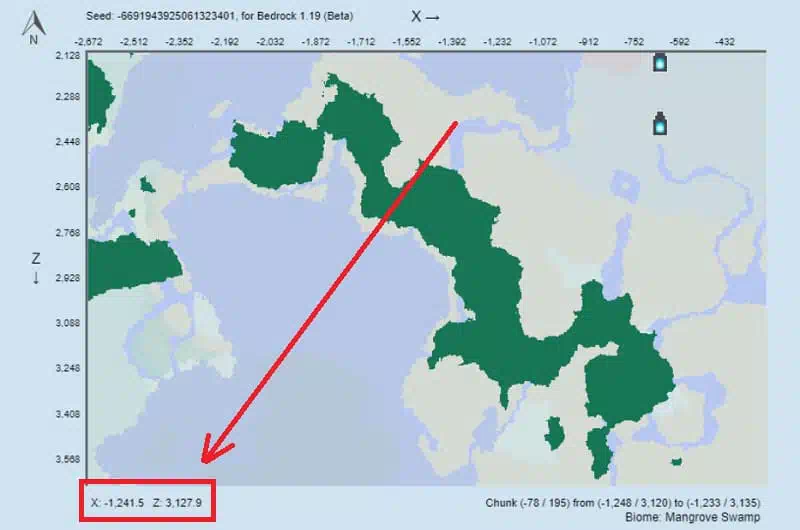Click the 2,608 Z-axis tick label
This screenshot has height=530, width=800.
click(x=68, y=187)
